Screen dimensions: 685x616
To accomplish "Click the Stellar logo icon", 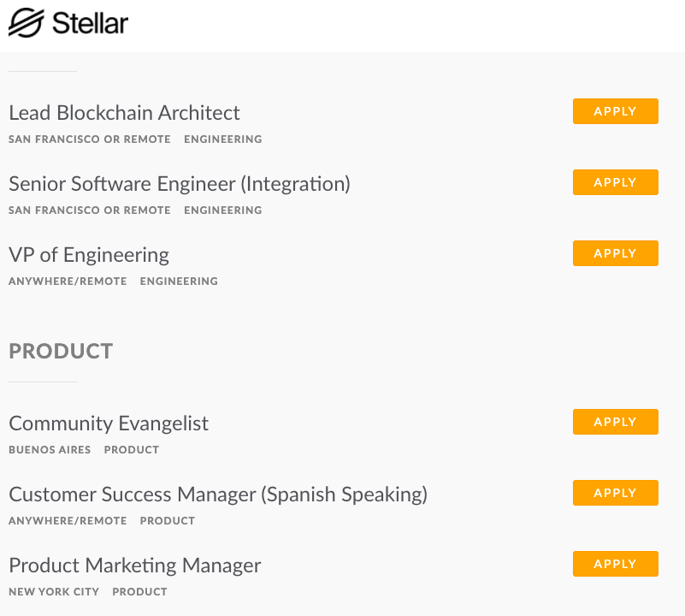I will pyautogui.click(x=25, y=23).
